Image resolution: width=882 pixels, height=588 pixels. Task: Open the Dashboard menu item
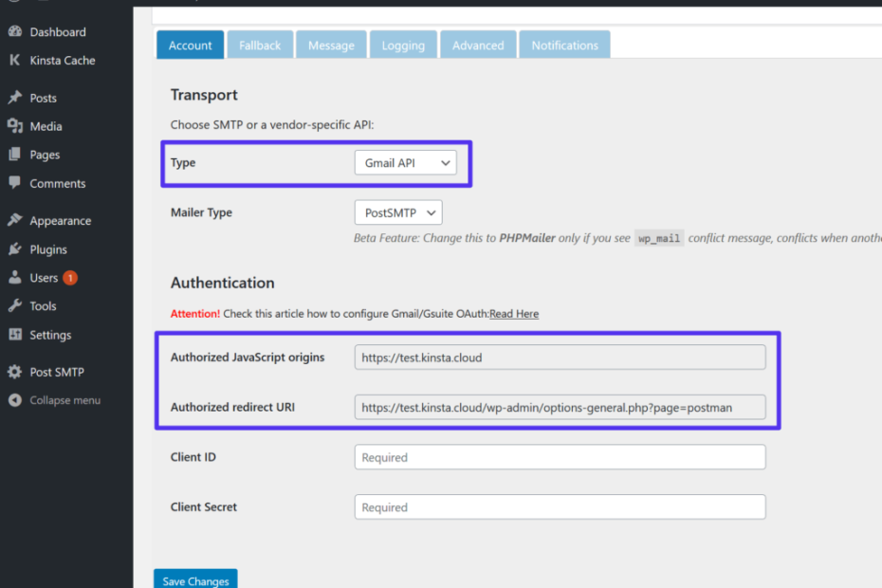tap(58, 32)
